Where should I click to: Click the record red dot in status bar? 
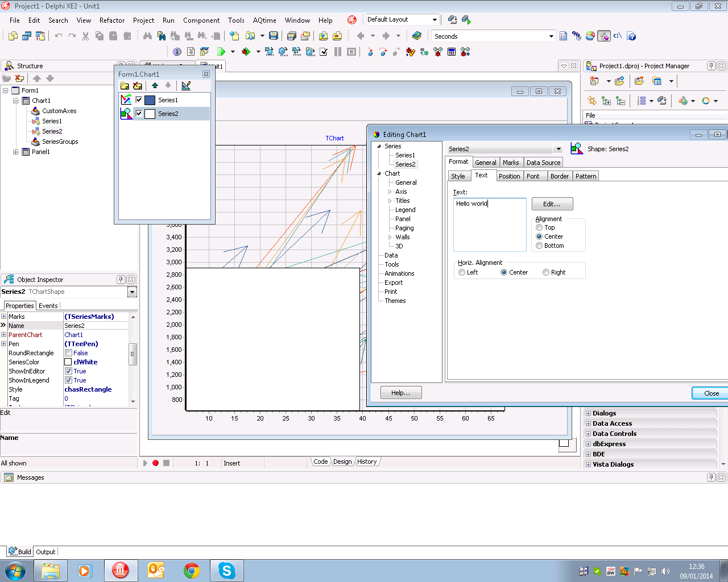point(155,463)
